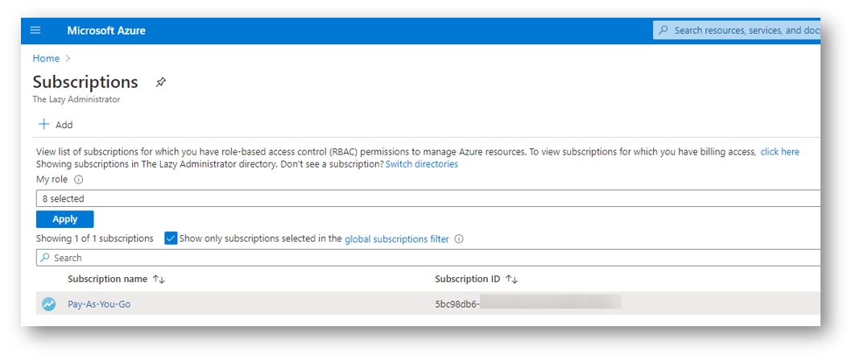This screenshot has height=360, width=868.
Task: Click the Microsoft Azure title
Action: click(106, 31)
